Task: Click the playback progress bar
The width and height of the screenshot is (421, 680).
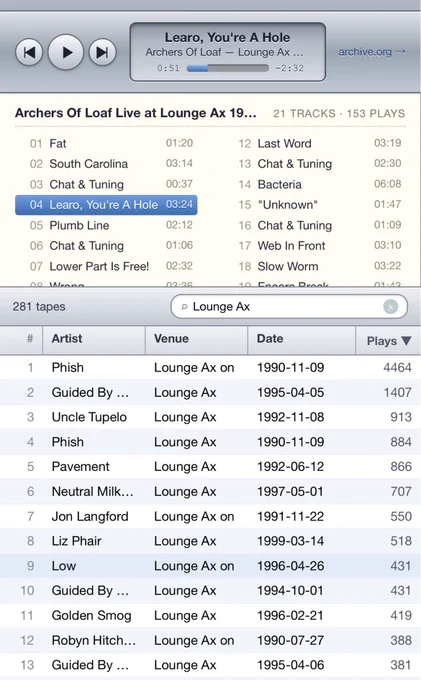Action: pyautogui.click(x=228, y=68)
